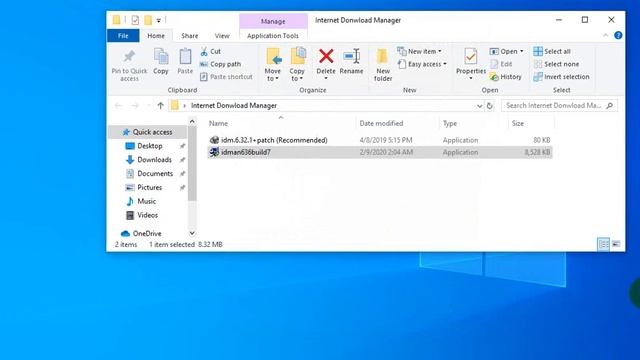
Task: Switch to Large icons view layout
Action: [x=616, y=244]
